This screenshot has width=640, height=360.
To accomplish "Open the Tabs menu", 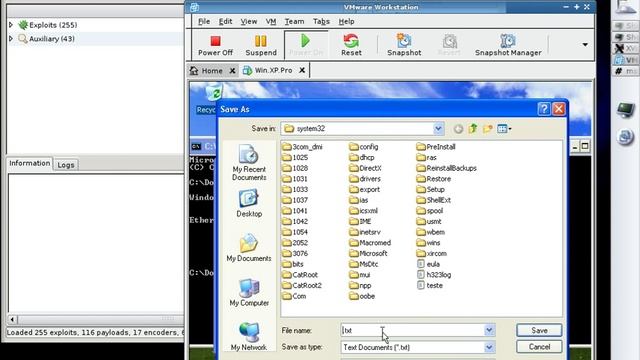I will [321, 22].
